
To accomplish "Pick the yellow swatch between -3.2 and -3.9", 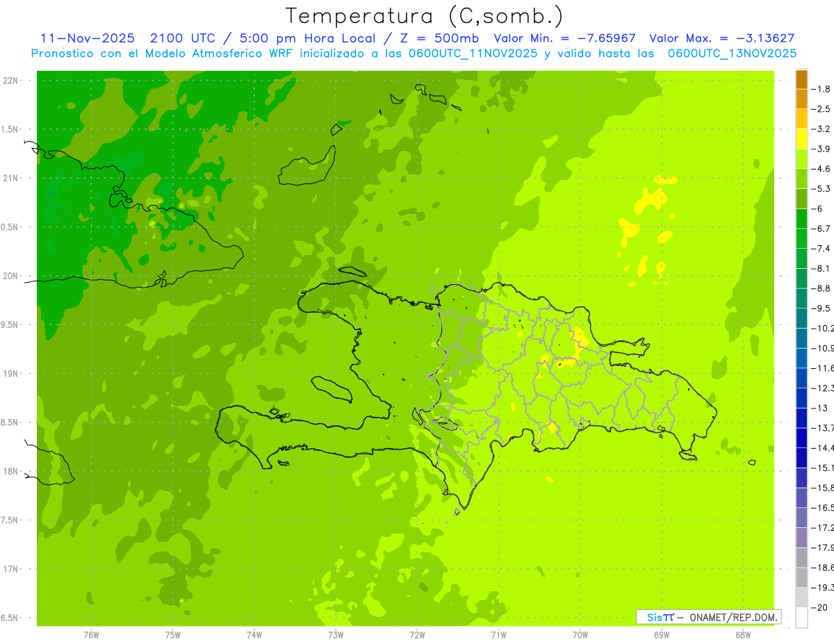I will pos(801,139).
